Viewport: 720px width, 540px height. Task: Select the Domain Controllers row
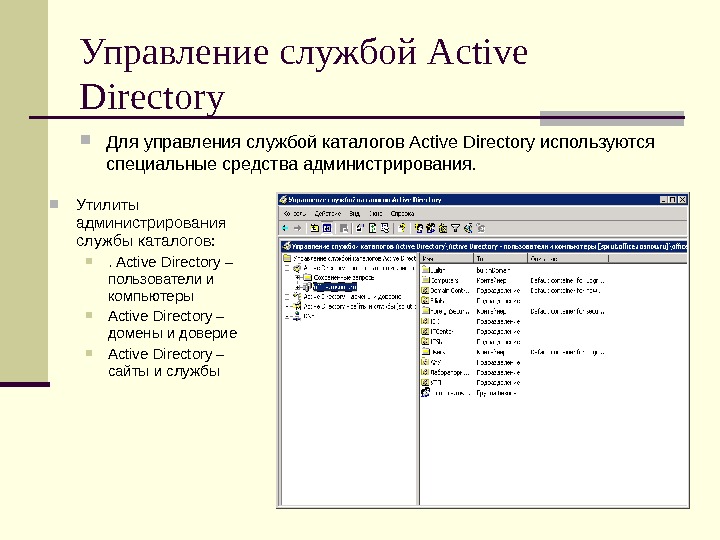pos(512,291)
